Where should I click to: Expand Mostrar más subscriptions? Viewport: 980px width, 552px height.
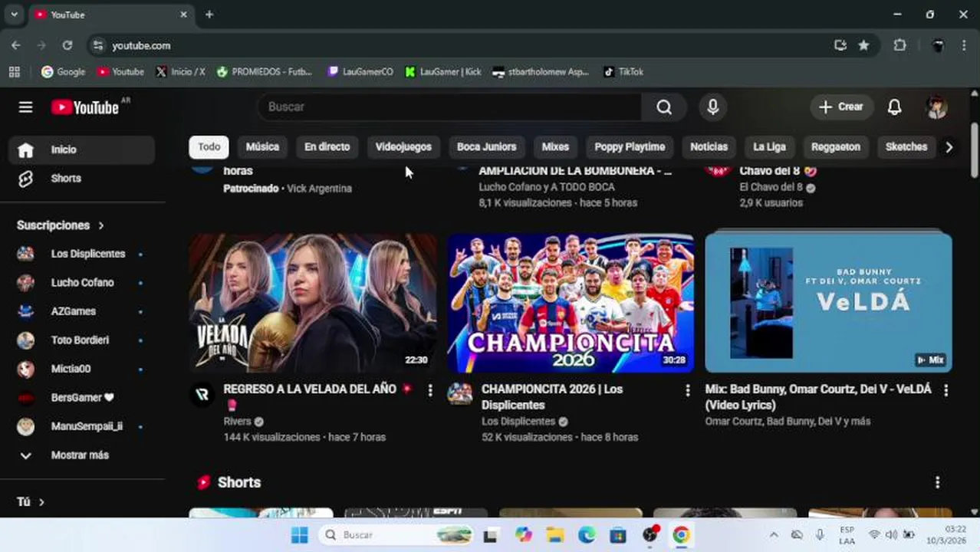pyautogui.click(x=82, y=455)
